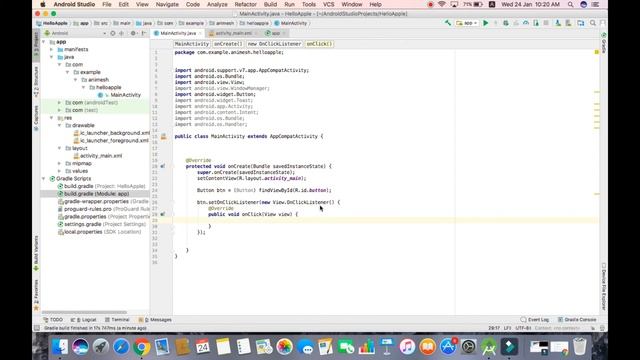
Task: Switch to the app editor tab
Action: point(276,33)
